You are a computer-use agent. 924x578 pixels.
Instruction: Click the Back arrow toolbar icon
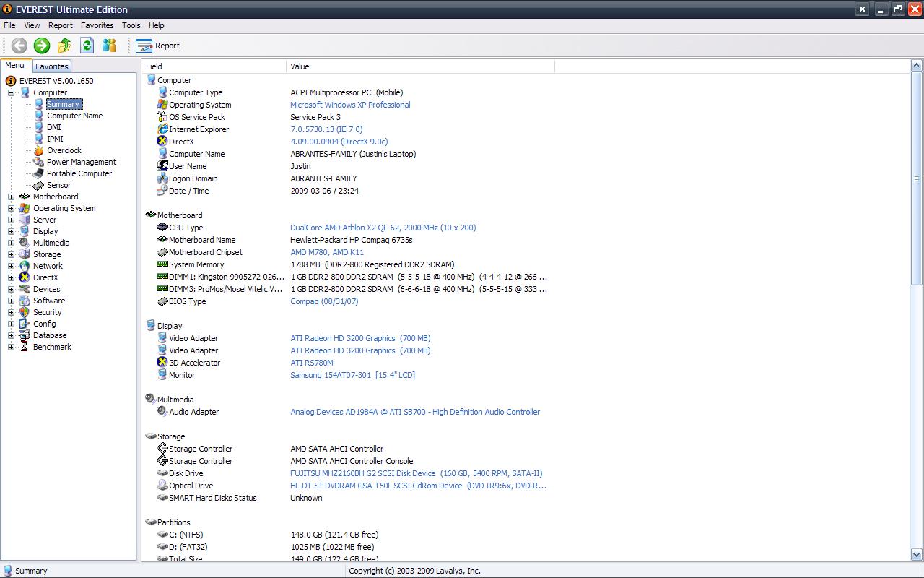(19, 46)
